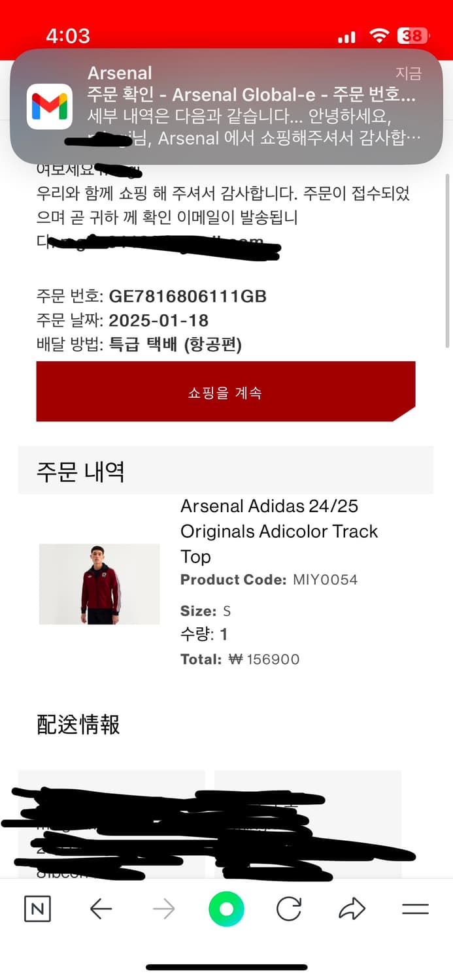Open the Naver home with the N icon
The height and width of the screenshot is (980, 453).
pyautogui.click(x=37, y=908)
